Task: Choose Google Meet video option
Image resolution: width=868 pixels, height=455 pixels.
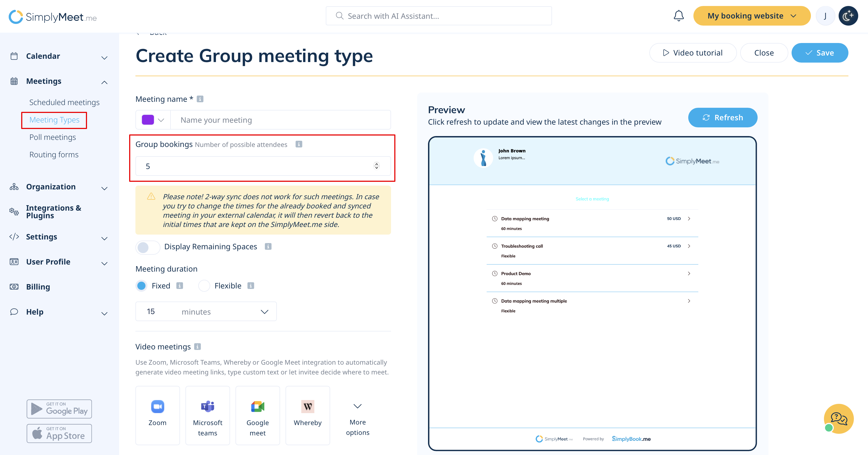Action: (258, 415)
